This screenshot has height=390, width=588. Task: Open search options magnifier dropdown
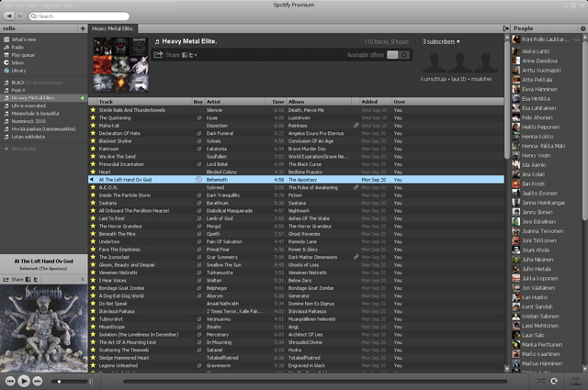click(x=34, y=17)
